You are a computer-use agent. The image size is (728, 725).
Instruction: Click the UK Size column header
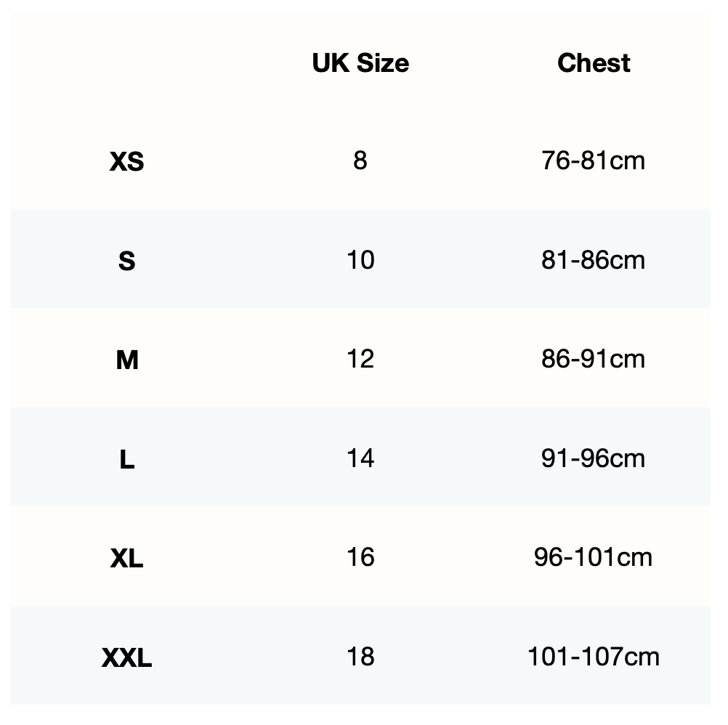(360, 63)
